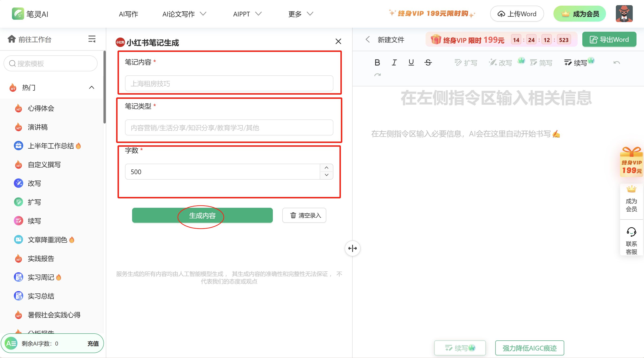Viewport: 644px width, 358px height.
Task: Close the 小红书笔记生成 panel
Action: coord(338,42)
